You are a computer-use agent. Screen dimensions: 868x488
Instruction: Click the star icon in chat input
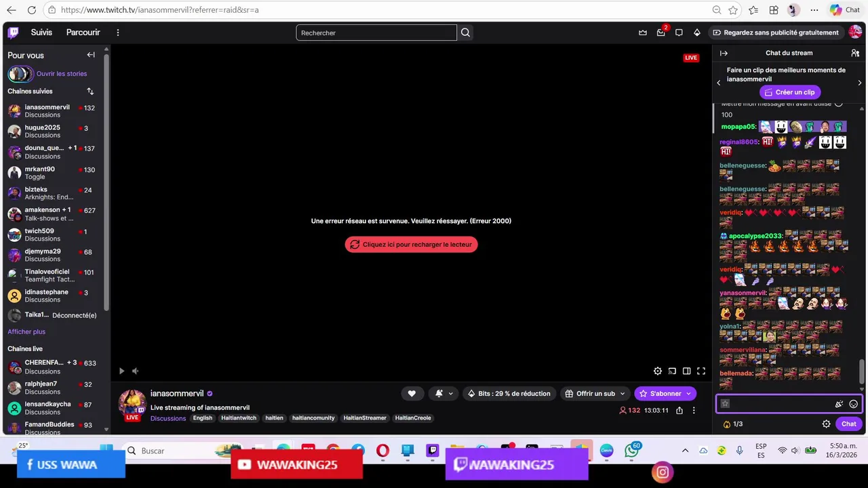pyautogui.click(x=725, y=404)
